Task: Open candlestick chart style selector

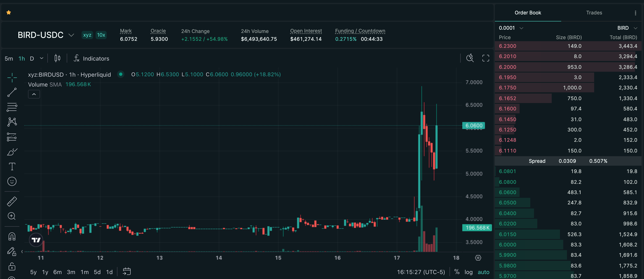Action: tap(57, 58)
